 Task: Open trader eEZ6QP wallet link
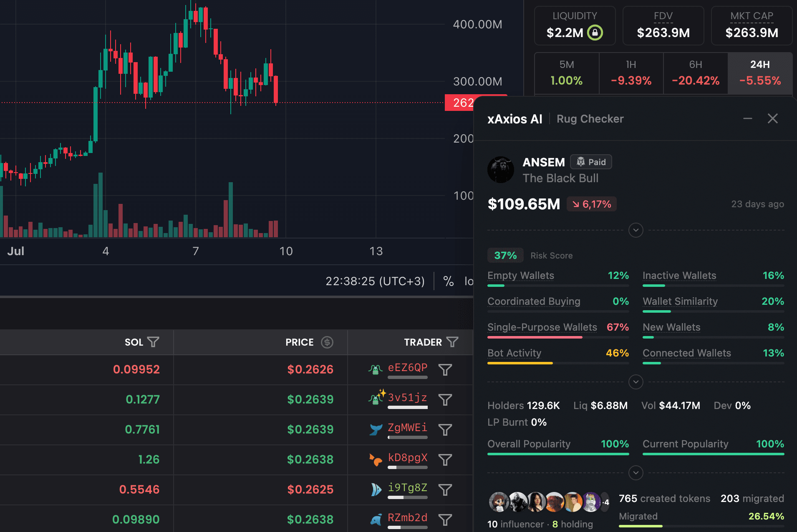408,368
